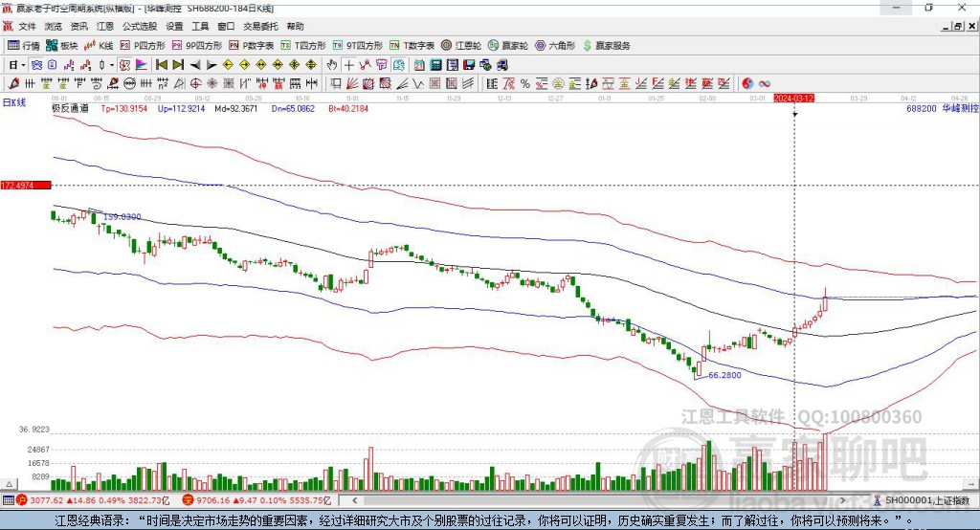Open the 日 period dropdown

coord(17,65)
